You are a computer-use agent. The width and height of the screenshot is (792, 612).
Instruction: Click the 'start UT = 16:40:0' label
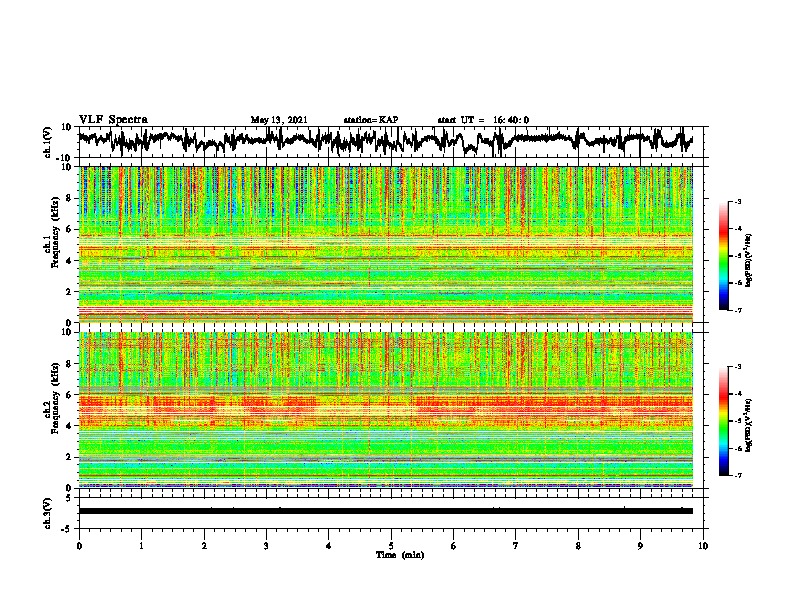483,120
